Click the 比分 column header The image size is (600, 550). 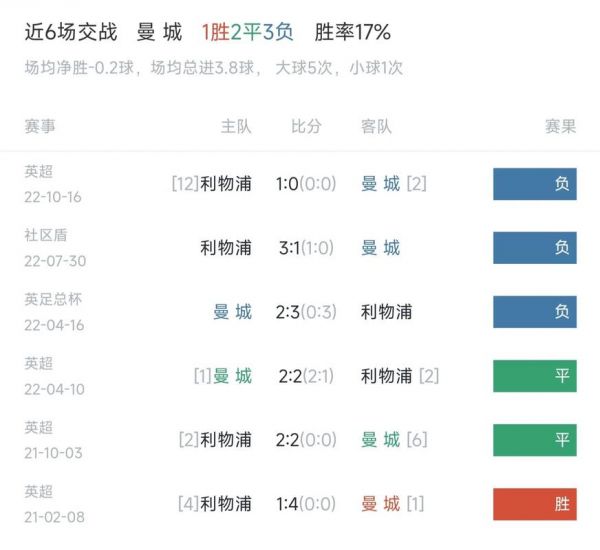[306, 126]
